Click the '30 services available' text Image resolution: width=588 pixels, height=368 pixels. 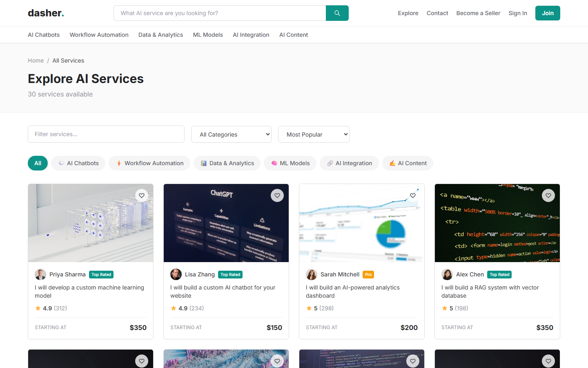pos(60,94)
